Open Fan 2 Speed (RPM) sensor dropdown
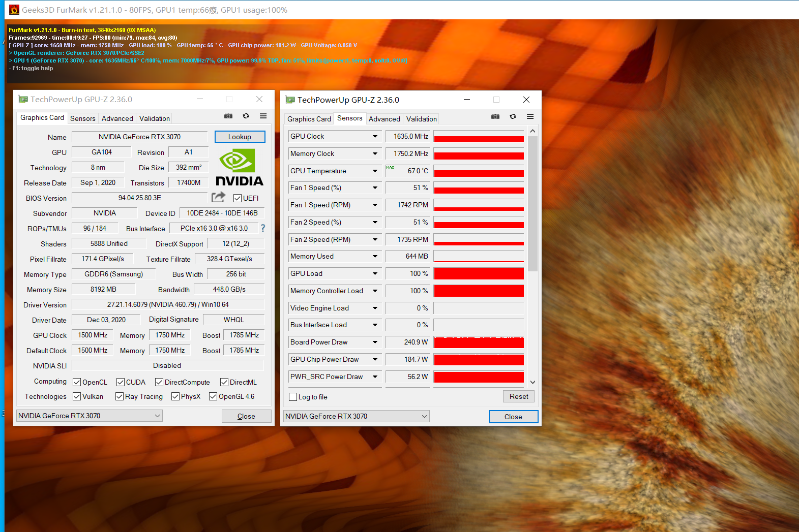The width and height of the screenshot is (799, 532). pos(375,239)
